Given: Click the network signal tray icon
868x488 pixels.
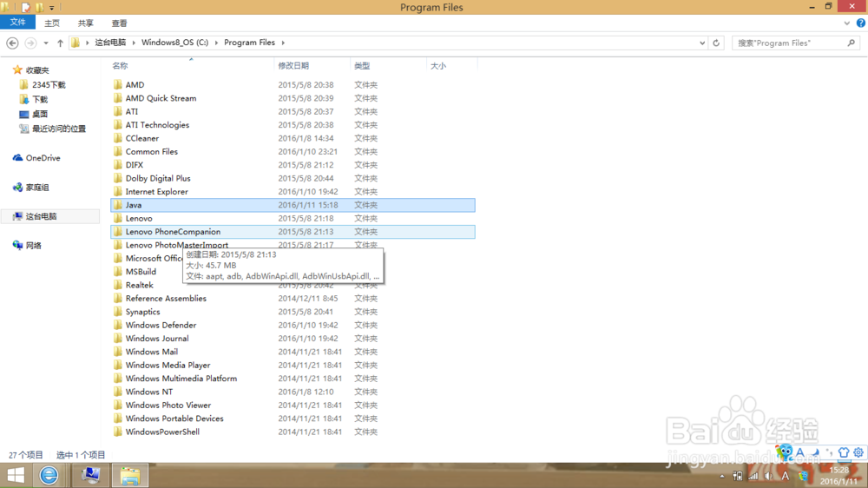Looking at the screenshot, I should click(753, 476).
